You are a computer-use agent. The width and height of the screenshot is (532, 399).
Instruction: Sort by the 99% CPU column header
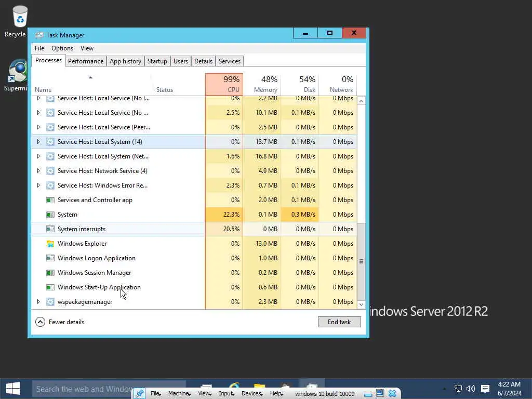pos(224,85)
